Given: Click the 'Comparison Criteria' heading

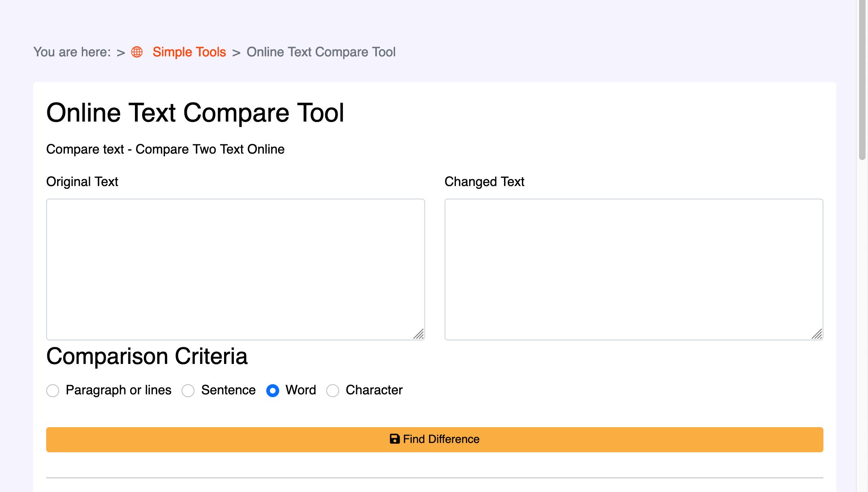Looking at the screenshot, I should pos(147,356).
